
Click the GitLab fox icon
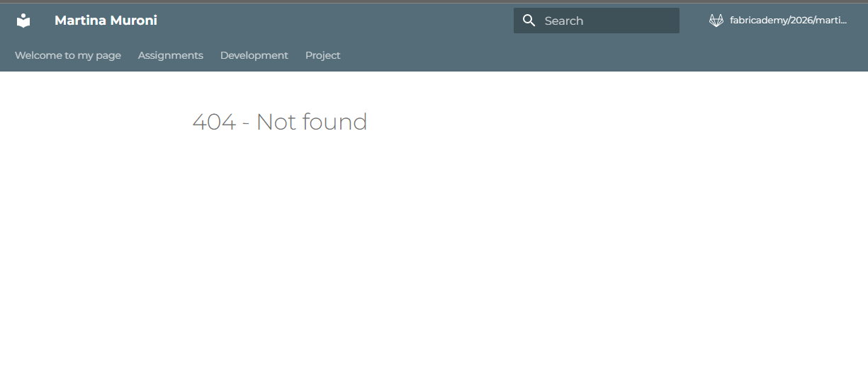716,21
